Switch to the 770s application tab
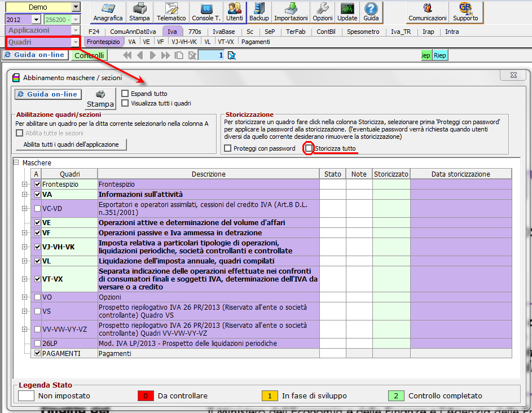The image size is (532, 413). pyautogui.click(x=194, y=32)
